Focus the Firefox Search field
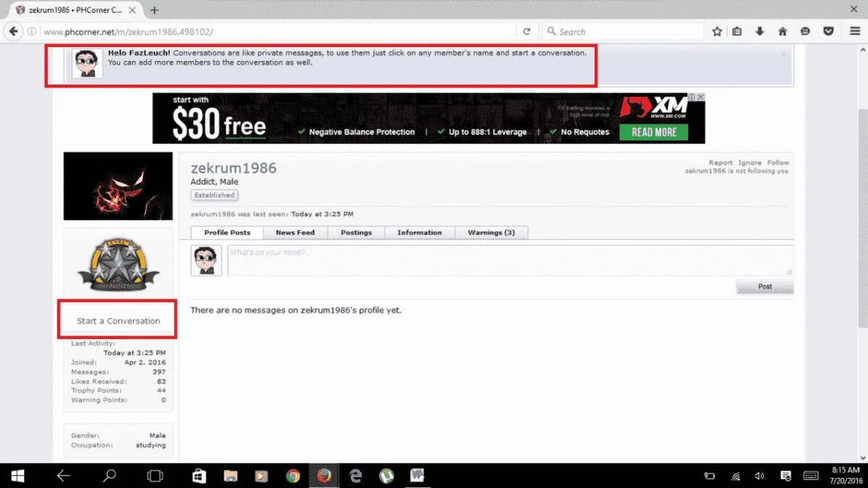Image resolution: width=868 pixels, height=488 pixels. (622, 31)
